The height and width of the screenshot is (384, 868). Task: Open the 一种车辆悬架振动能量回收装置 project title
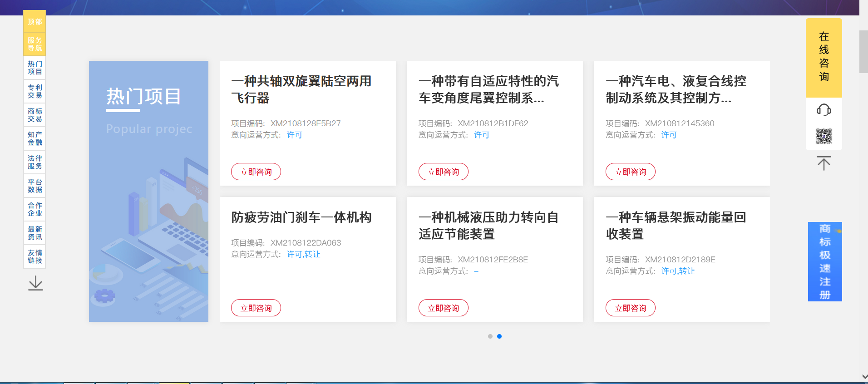(x=676, y=226)
